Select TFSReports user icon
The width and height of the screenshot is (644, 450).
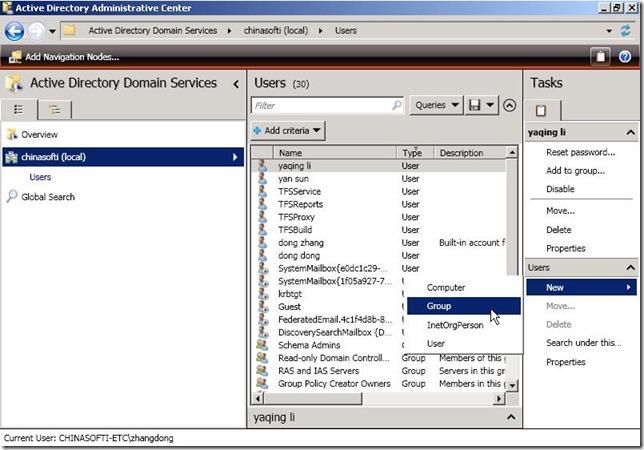[x=262, y=204]
